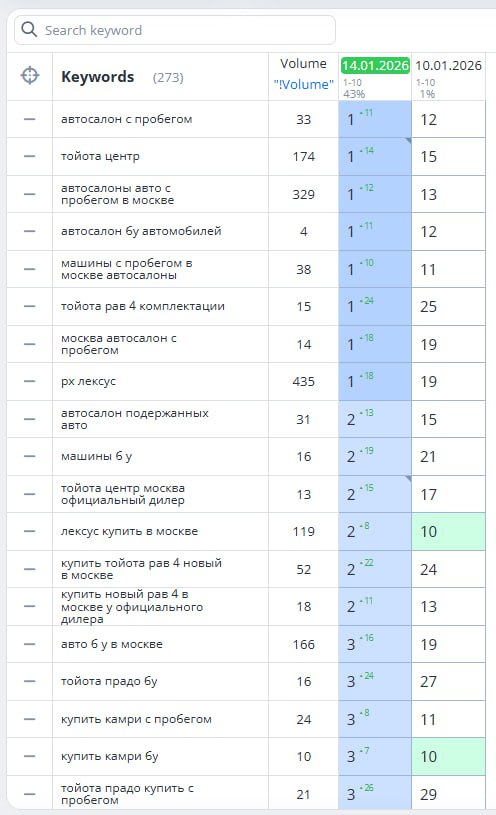Viewport: 496px width, 815px height.
Task: Click the dash icon beside тойота прадо бу
Action: coord(30,681)
